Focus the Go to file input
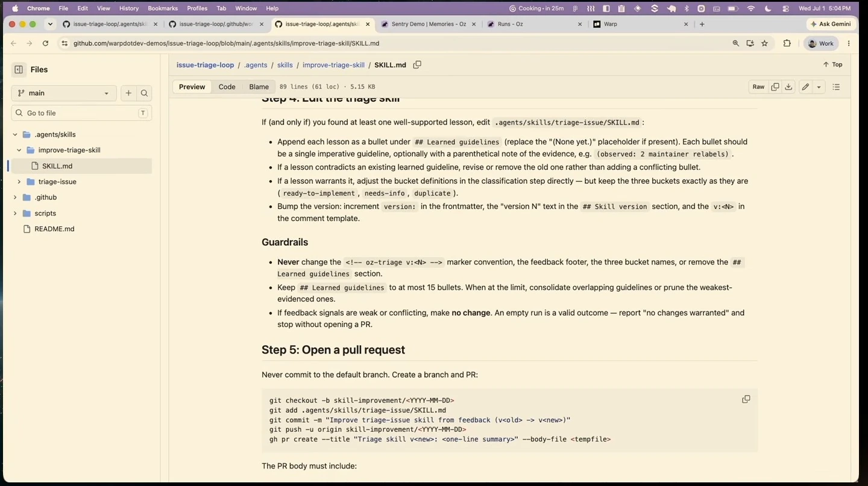The height and width of the screenshot is (486, 868). pyautogui.click(x=81, y=113)
